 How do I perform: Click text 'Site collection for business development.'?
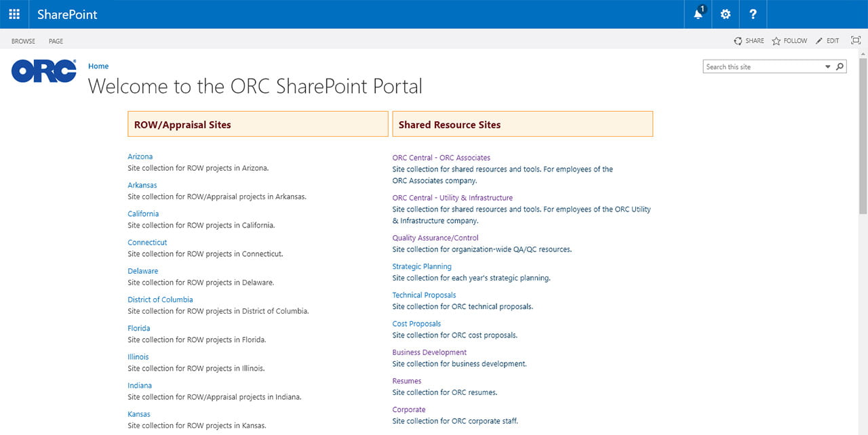[x=460, y=364]
